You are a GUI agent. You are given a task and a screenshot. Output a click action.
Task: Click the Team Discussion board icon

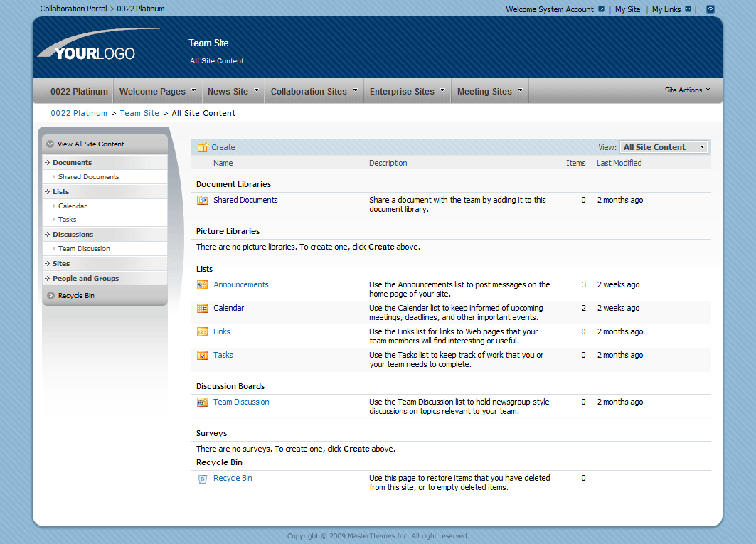(203, 402)
